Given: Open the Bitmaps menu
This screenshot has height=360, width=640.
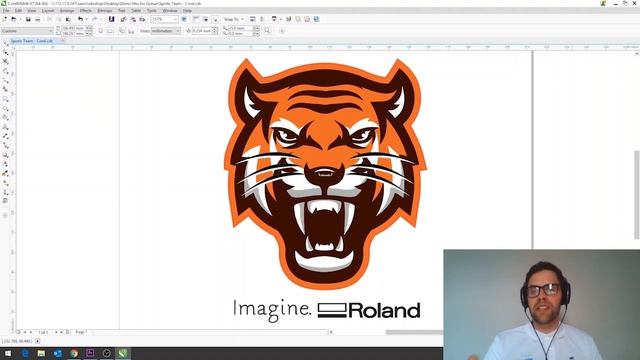Looking at the screenshot, I should click(x=105, y=11).
